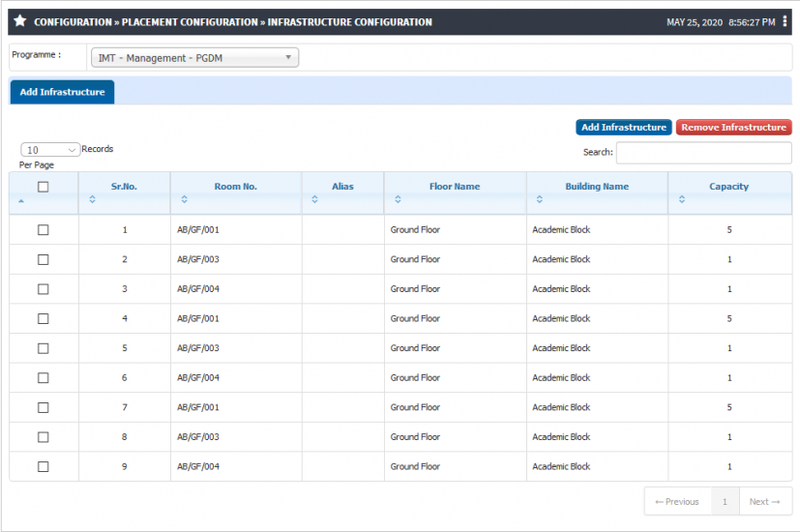Check the checkbox for row Sr.No. 7
The width and height of the screenshot is (800, 532).
pos(44,407)
